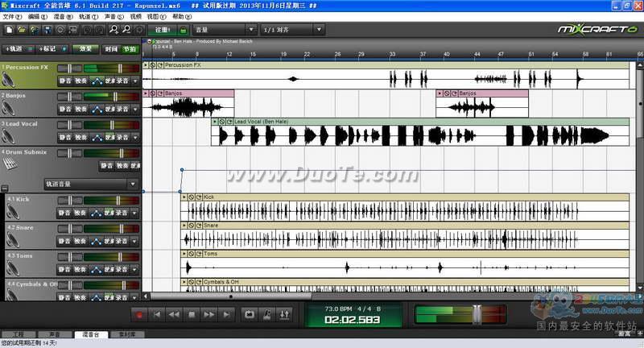
Task: Switch to the Project bottom tab
Action: click(19, 334)
